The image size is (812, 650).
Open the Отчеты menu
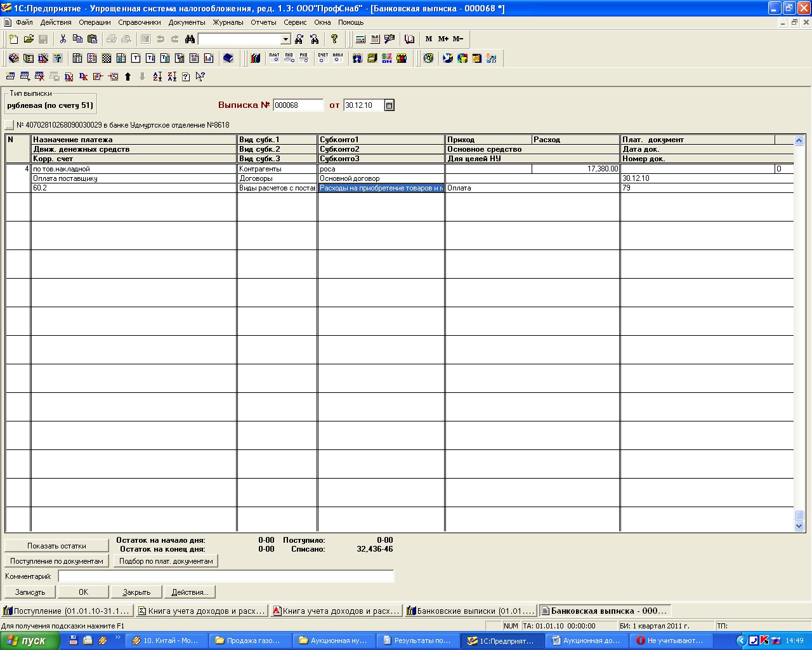263,22
